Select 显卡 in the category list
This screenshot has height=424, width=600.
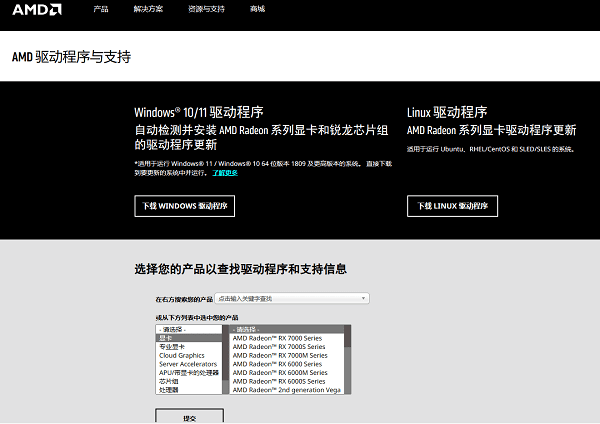pos(166,338)
